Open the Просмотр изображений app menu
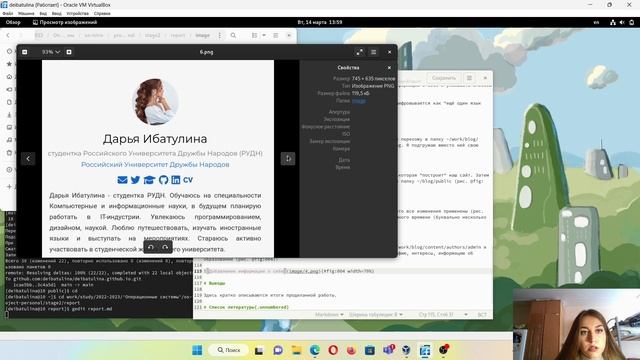The image size is (640, 360). pos(65,22)
